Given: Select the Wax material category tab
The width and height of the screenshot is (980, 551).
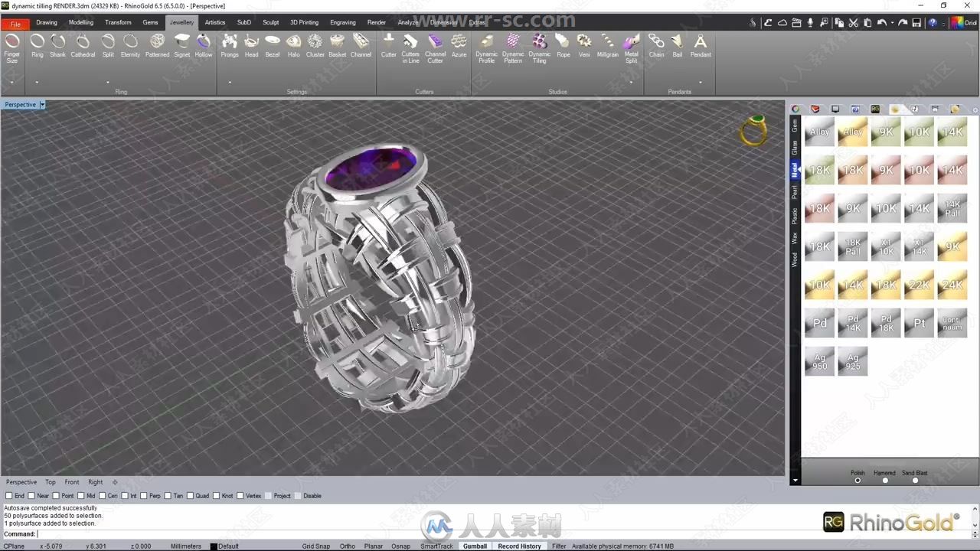Looking at the screenshot, I should (795, 237).
